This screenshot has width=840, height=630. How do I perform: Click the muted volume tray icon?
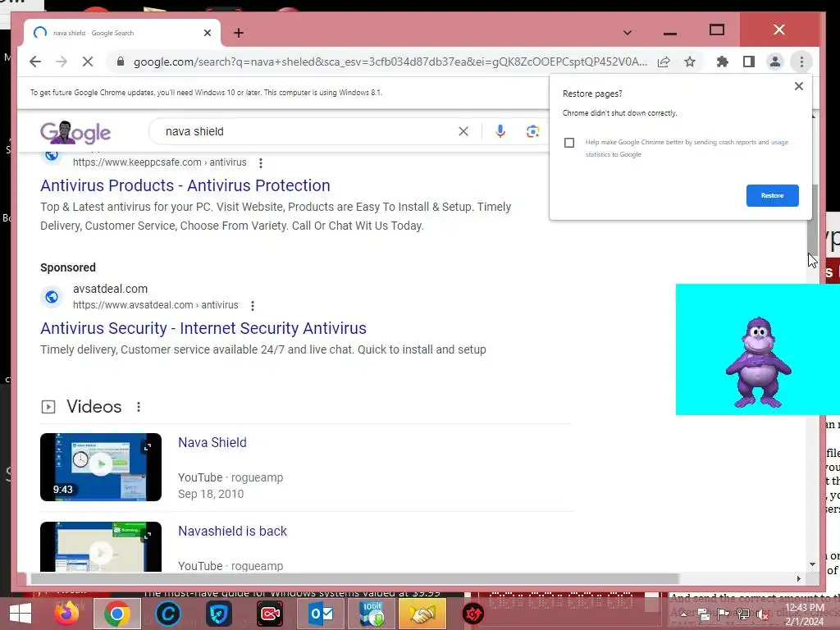point(762,614)
